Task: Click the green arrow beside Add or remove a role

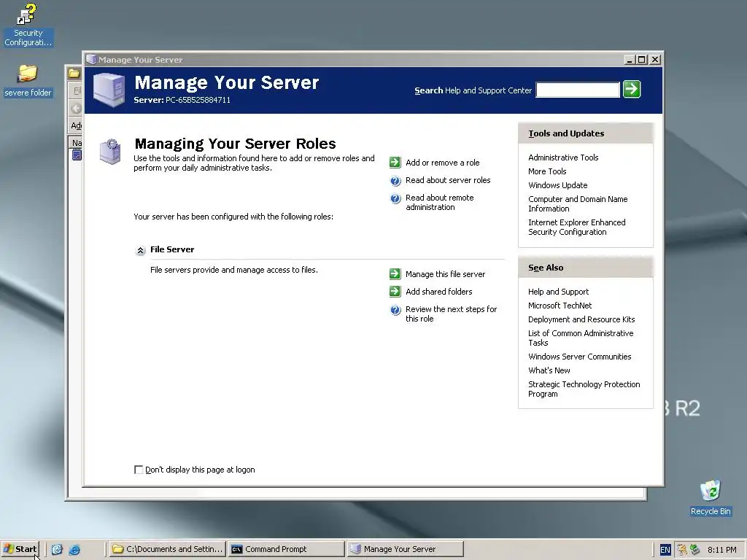Action: [395, 163]
